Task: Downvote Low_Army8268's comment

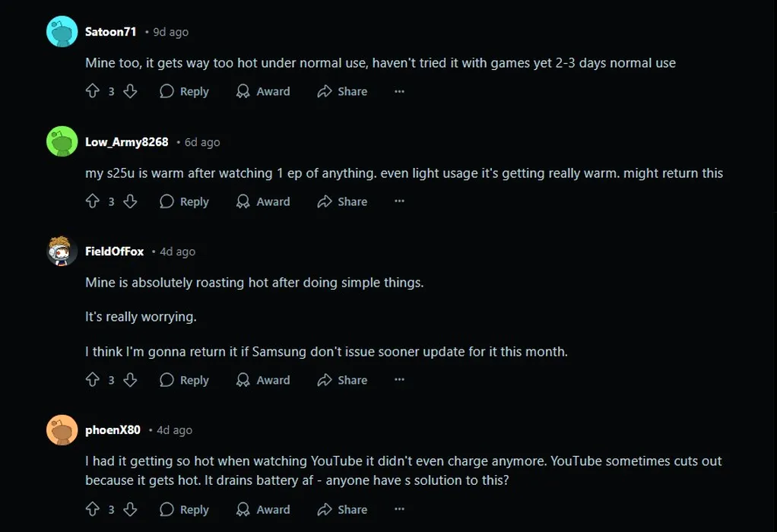Action: [130, 201]
